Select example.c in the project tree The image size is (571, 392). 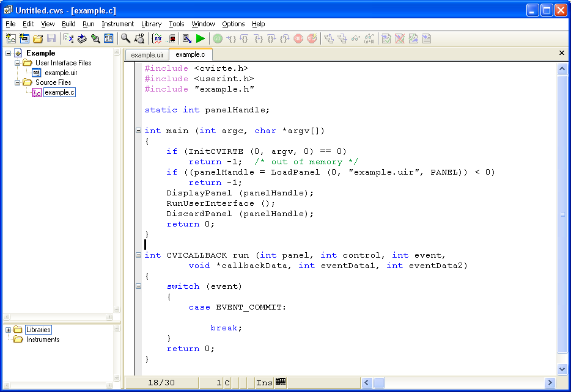[x=59, y=92]
